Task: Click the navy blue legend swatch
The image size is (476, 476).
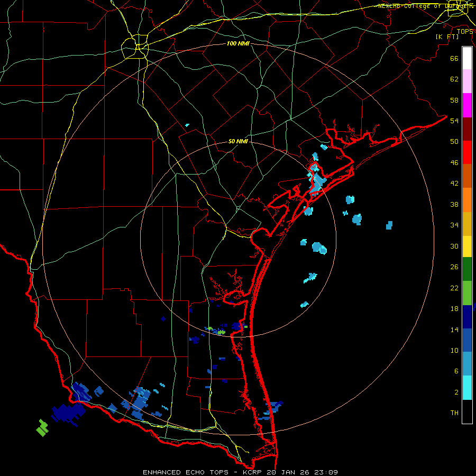Action: point(467,317)
